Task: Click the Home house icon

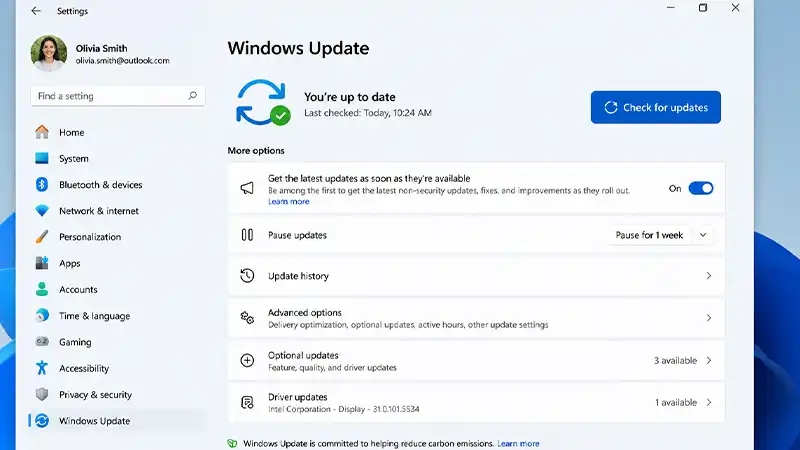Action: point(42,132)
